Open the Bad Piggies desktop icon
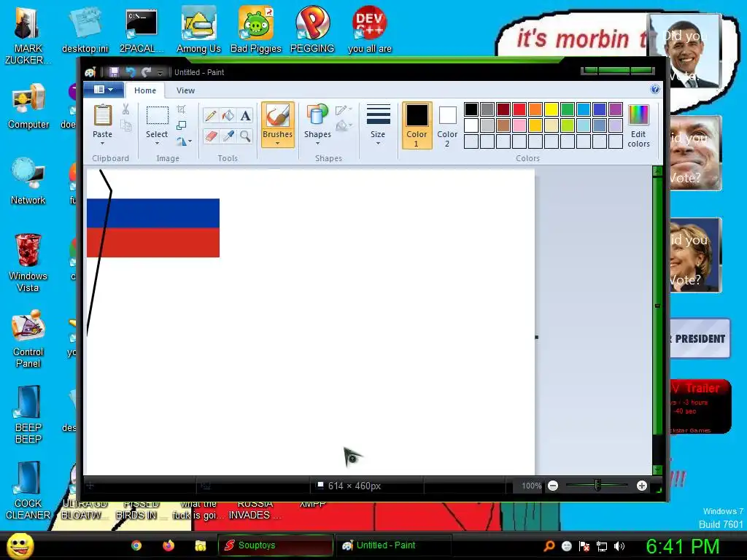The image size is (747, 560). click(256, 29)
